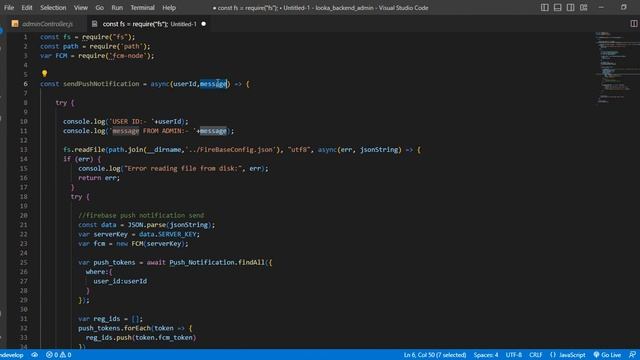Click 'fcm-node' string on line 3
The image size is (640, 360).
[x=128, y=56]
